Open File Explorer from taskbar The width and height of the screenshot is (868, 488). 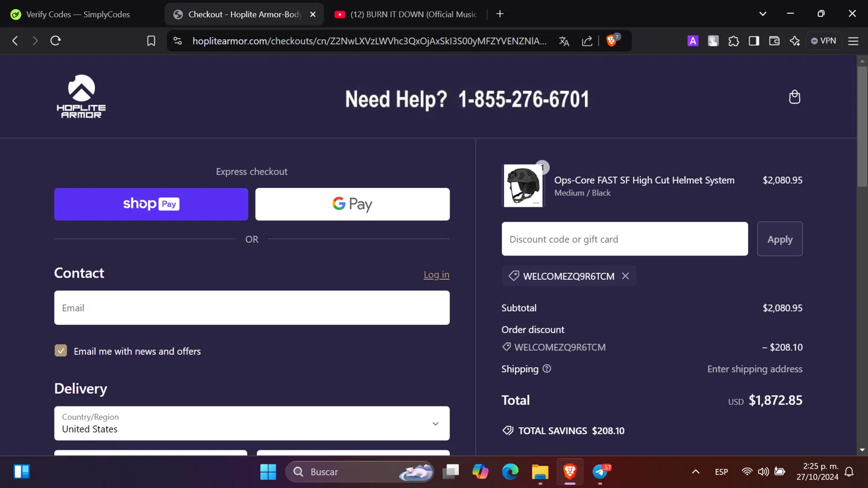(540, 472)
